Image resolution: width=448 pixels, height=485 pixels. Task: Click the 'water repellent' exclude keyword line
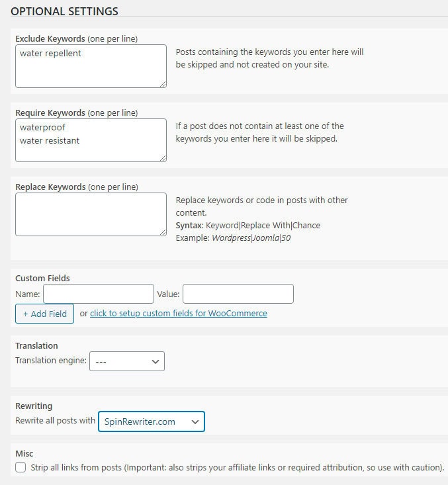tap(51, 54)
